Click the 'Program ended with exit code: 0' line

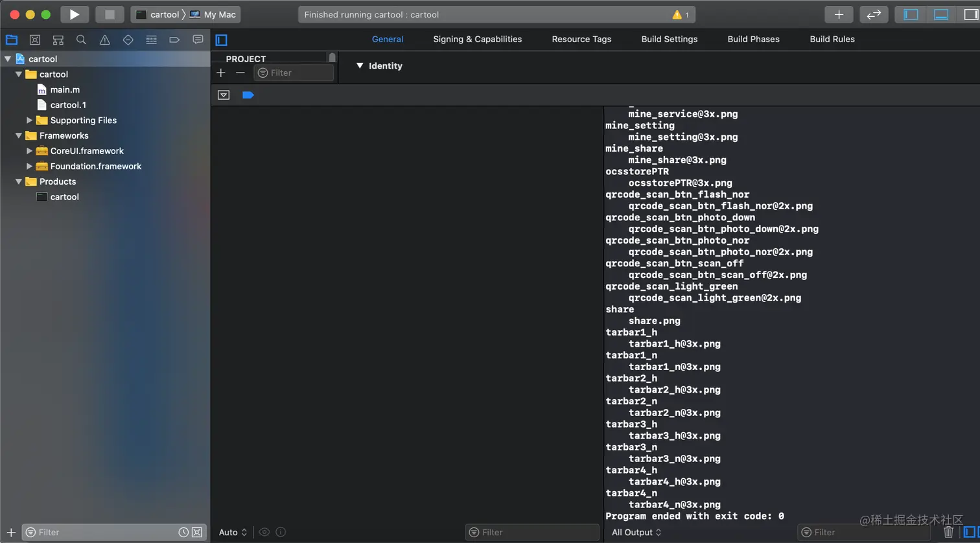[x=695, y=516]
